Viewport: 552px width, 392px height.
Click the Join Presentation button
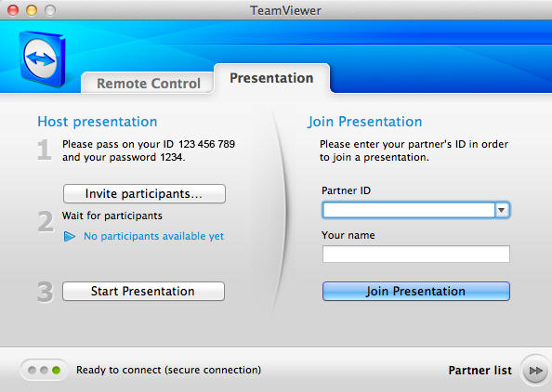pyautogui.click(x=415, y=291)
